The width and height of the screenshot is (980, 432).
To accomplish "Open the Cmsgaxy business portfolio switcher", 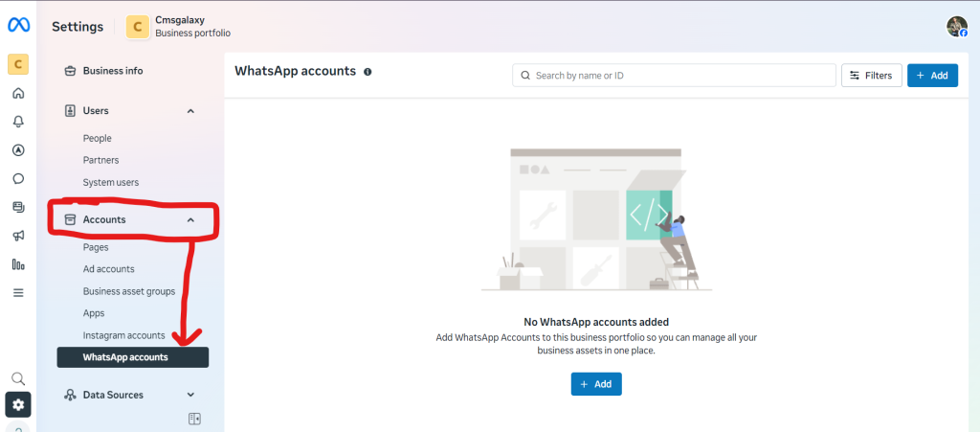I will [x=179, y=26].
